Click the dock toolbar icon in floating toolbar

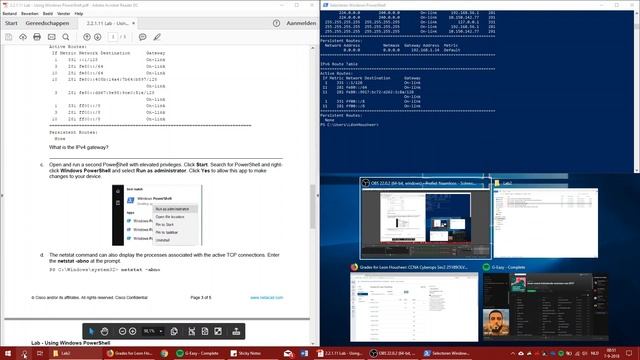point(236,331)
